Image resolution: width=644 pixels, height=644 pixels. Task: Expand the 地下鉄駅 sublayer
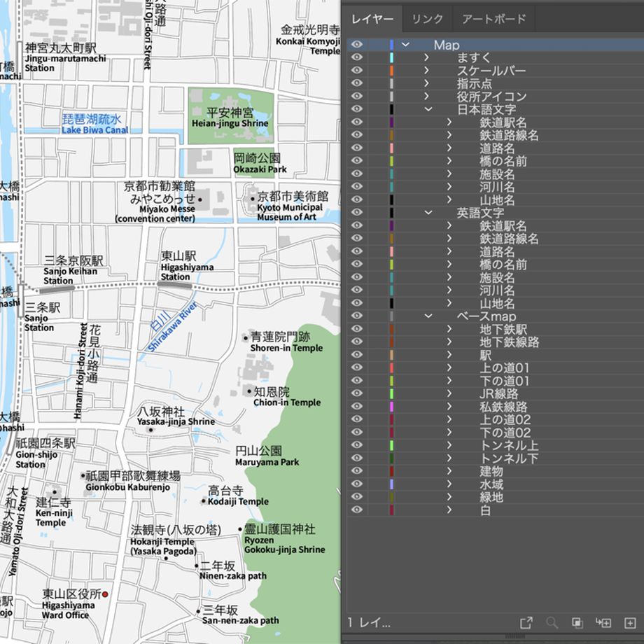449,328
